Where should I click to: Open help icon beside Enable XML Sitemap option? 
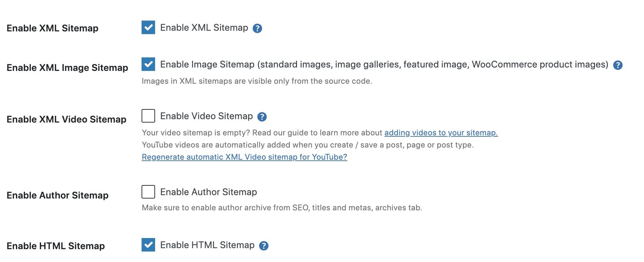[257, 28]
